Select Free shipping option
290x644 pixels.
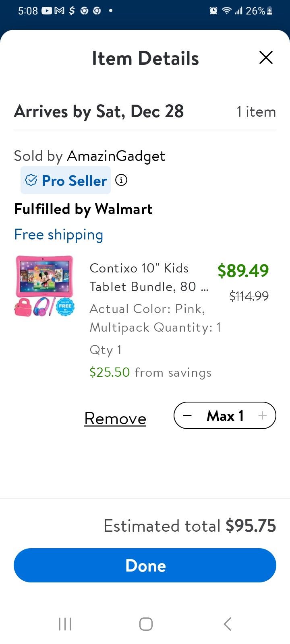click(x=58, y=234)
